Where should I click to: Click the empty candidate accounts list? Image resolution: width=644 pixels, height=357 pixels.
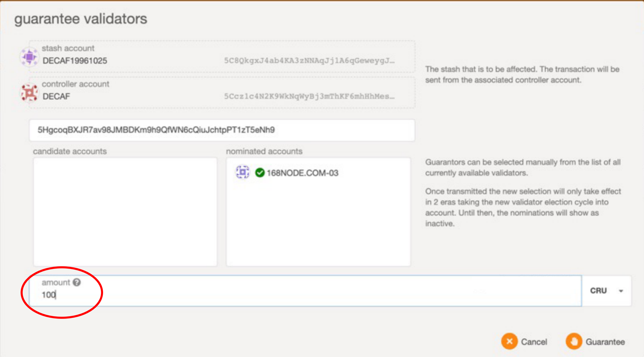click(x=125, y=212)
